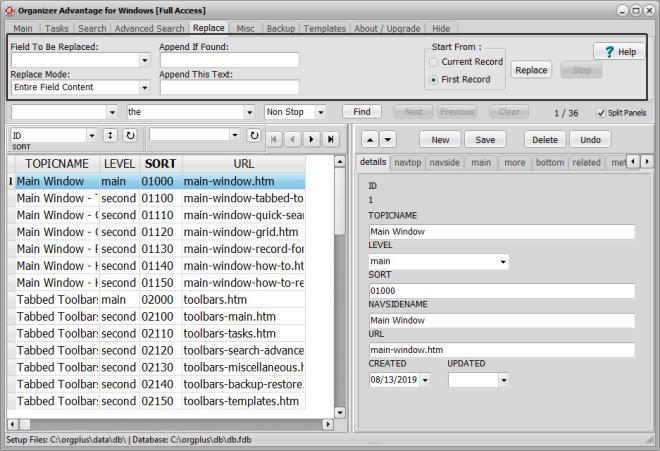Screen dimensions: 660x451
Task: Select row toolbars-templates.htm
Action: (x=156, y=401)
